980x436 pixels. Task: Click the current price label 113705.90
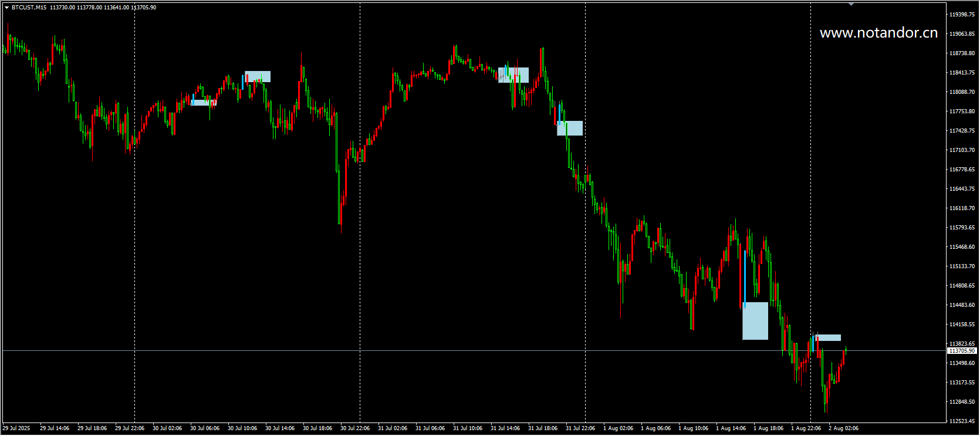tap(962, 350)
